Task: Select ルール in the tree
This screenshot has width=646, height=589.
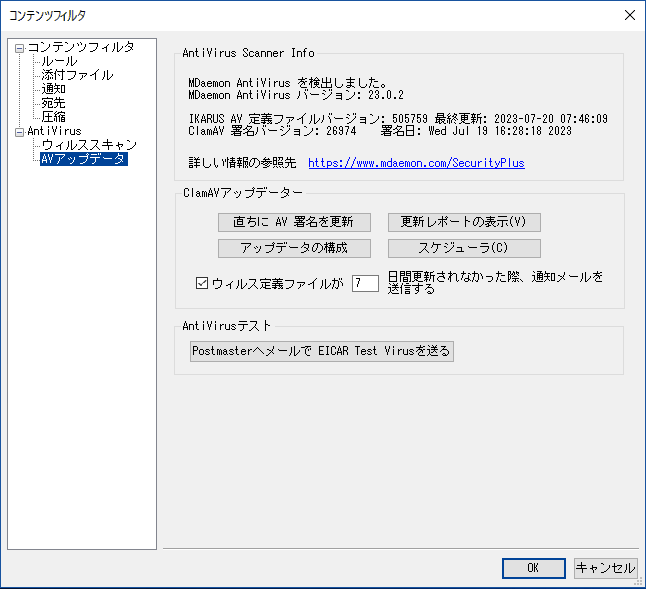Action: [x=59, y=61]
